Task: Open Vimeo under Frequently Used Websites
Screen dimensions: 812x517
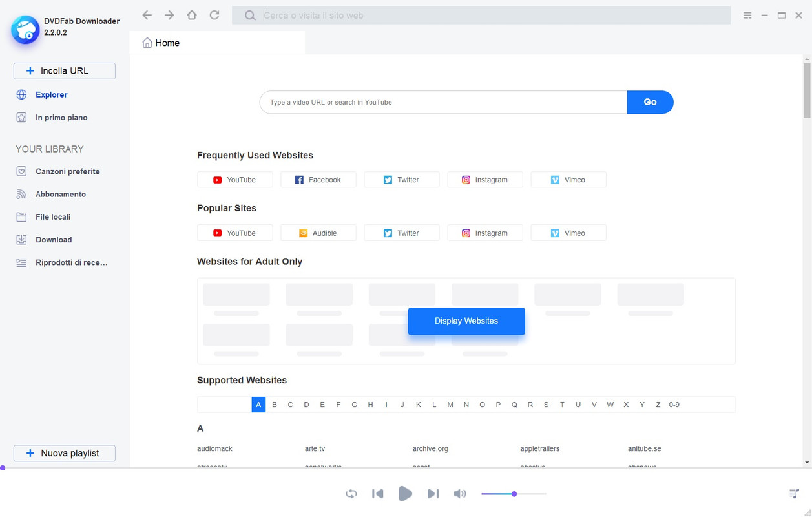Action: (568, 180)
